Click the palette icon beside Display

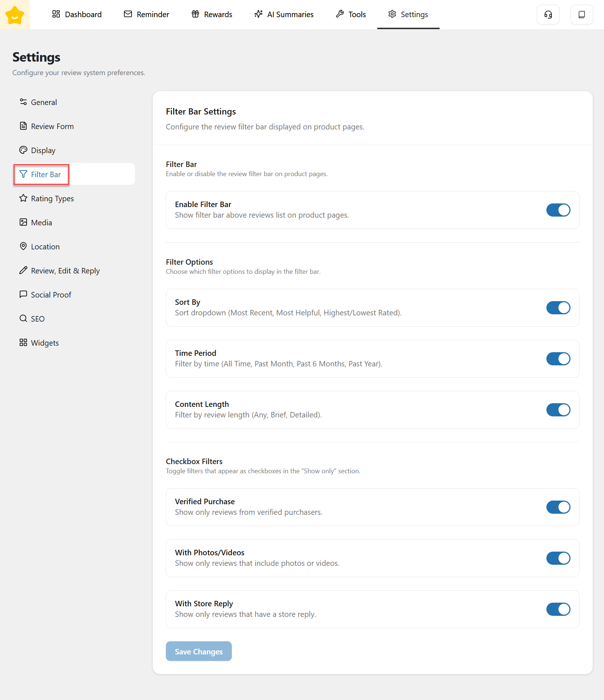(x=23, y=150)
